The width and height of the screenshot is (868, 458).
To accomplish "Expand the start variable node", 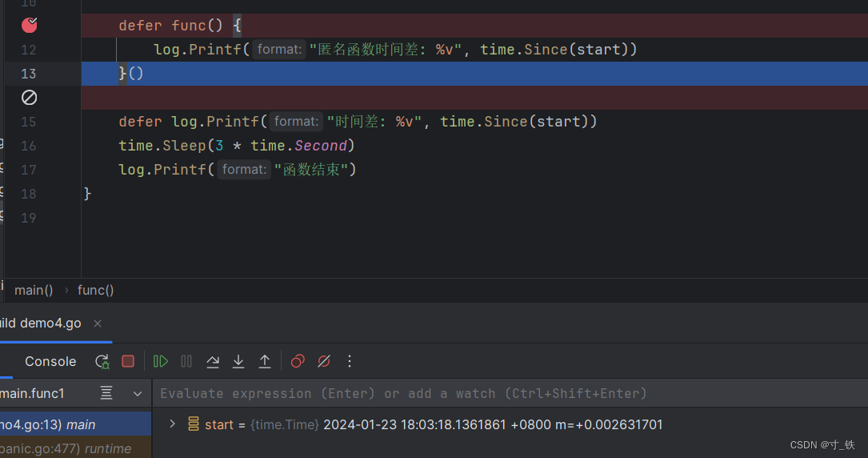I will coord(172,424).
